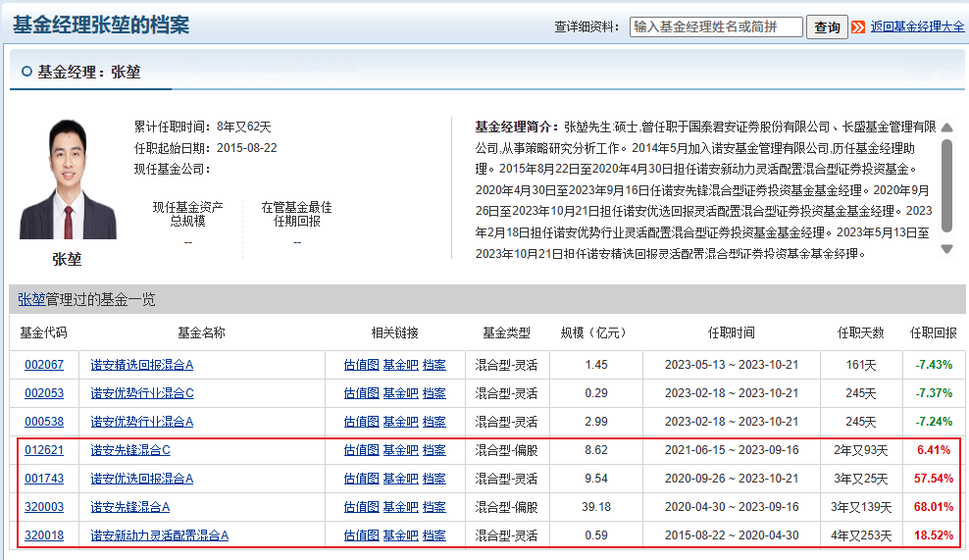Open the 张堃 link in the managed funds header

[x=31, y=300]
